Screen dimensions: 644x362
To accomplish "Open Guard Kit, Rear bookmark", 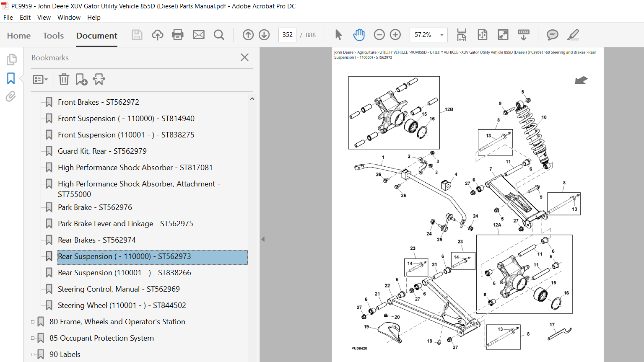I will pos(102,151).
